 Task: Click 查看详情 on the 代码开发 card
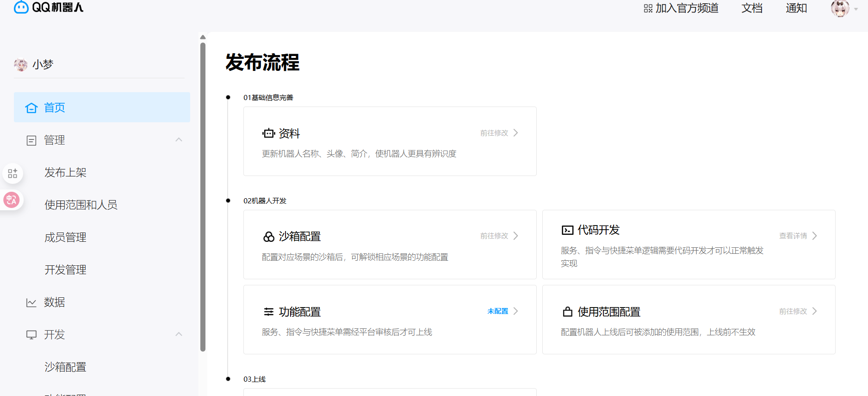point(793,236)
